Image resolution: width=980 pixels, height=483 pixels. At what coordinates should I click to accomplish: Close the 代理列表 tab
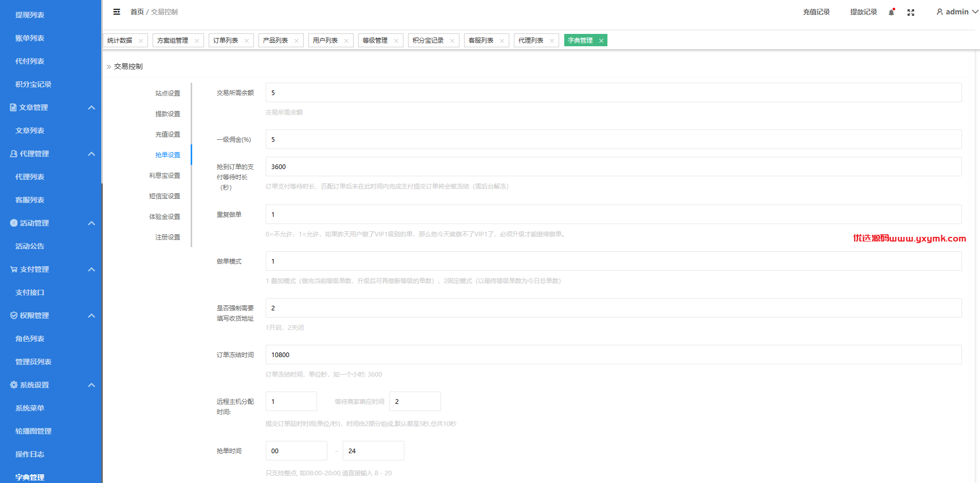552,41
